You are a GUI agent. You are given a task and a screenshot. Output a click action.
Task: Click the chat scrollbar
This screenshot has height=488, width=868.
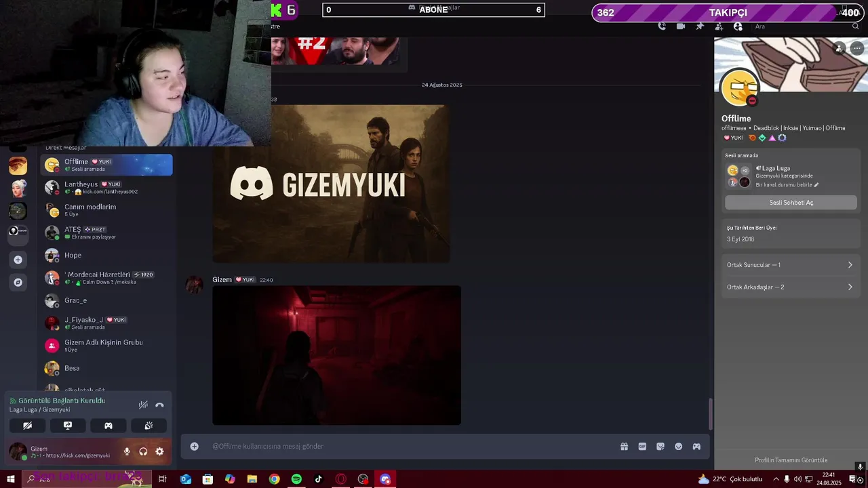click(711, 413)
